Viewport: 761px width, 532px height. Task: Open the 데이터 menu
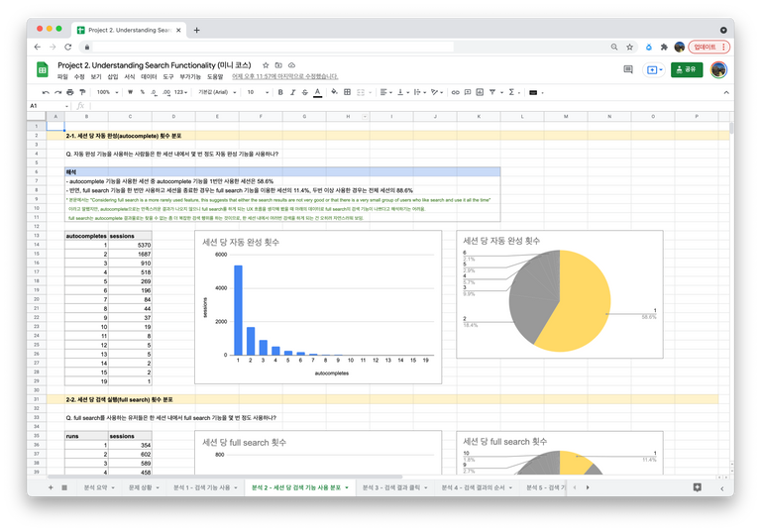tap(149, 76)
